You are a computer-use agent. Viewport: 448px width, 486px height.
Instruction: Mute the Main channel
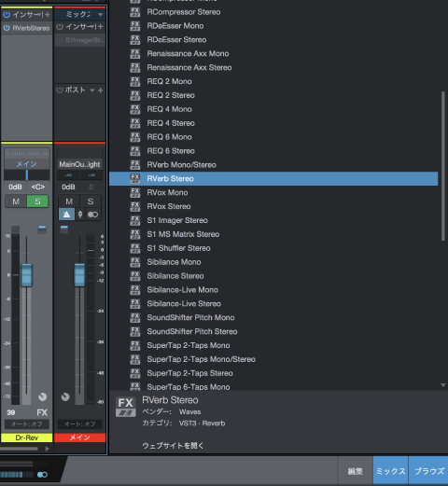tap(69, 201)
